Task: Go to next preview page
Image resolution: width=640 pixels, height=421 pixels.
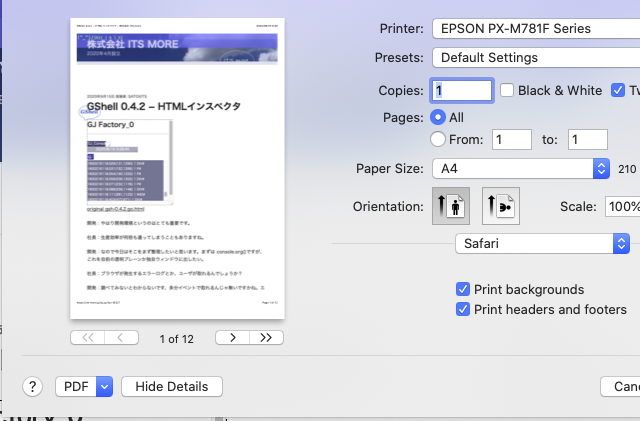Action: coord(233,338)
